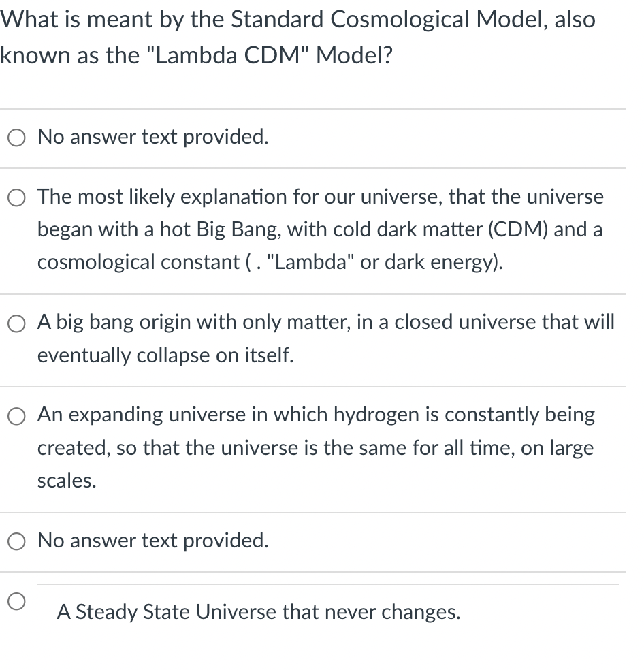Screen dimensions: 644x670
Task: Click the bottom "No answer text provided" label
Action: tap(152, 541)
